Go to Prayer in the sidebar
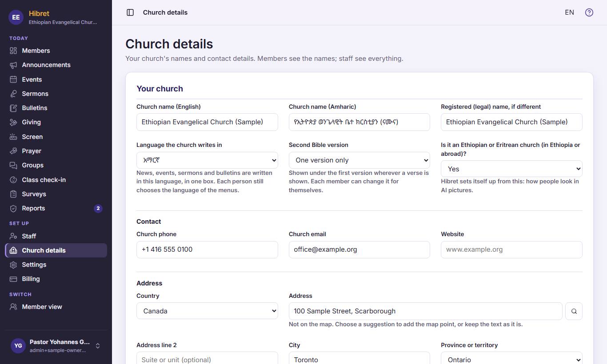 (56, 151)
